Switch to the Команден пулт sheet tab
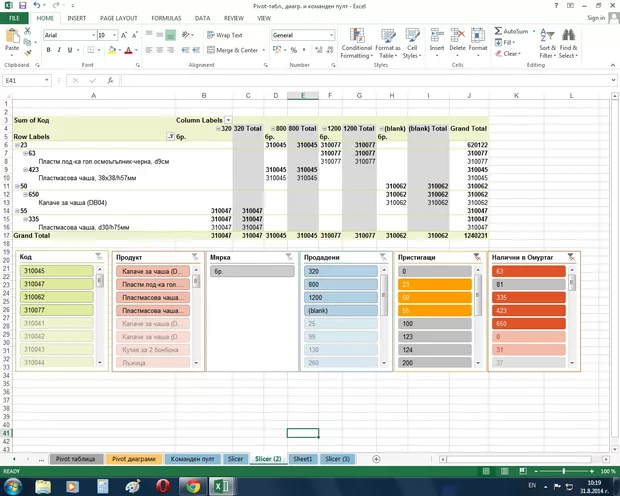Image resolution: width=620 pixels, height=496 pixels. pos(191,458)
